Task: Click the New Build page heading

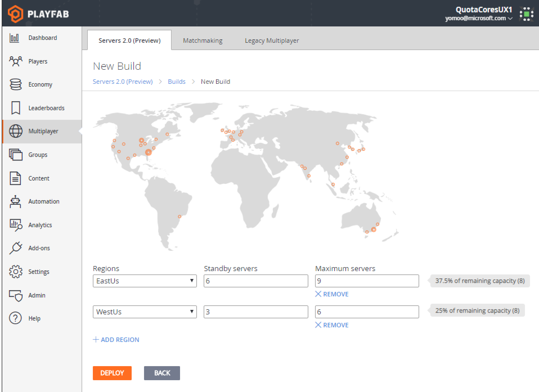Action: point(117,66)
